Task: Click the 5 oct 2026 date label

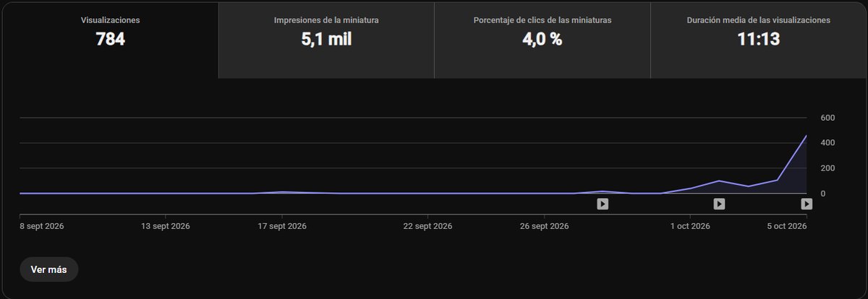Action: pos(787,226)
